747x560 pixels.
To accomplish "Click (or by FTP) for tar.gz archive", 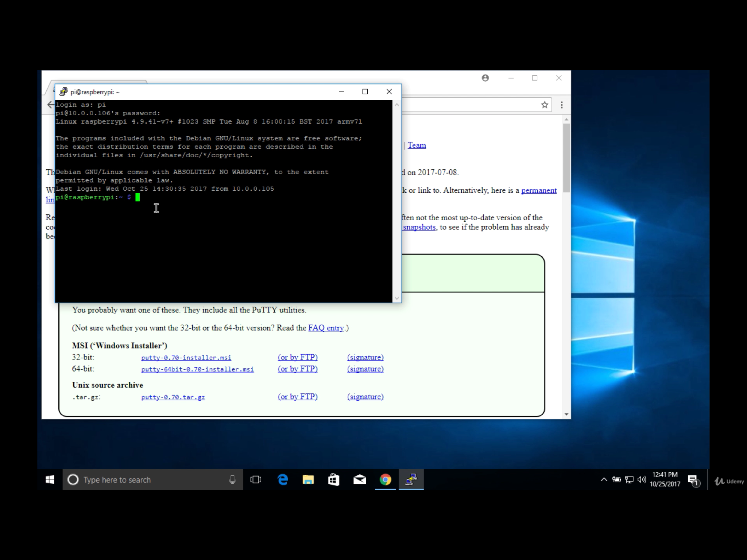I will [298, 397].
